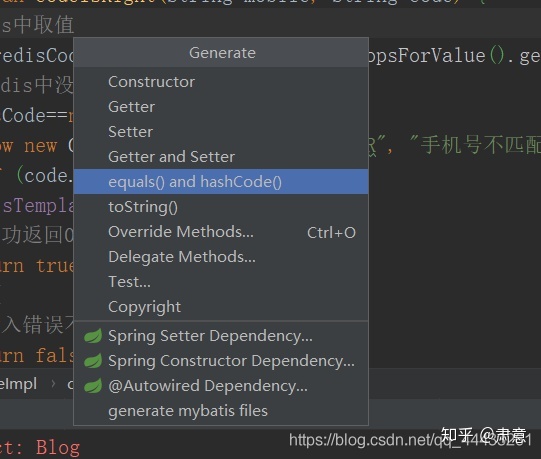
Task: Select the Setter menu entry
Action: (221, 132)
